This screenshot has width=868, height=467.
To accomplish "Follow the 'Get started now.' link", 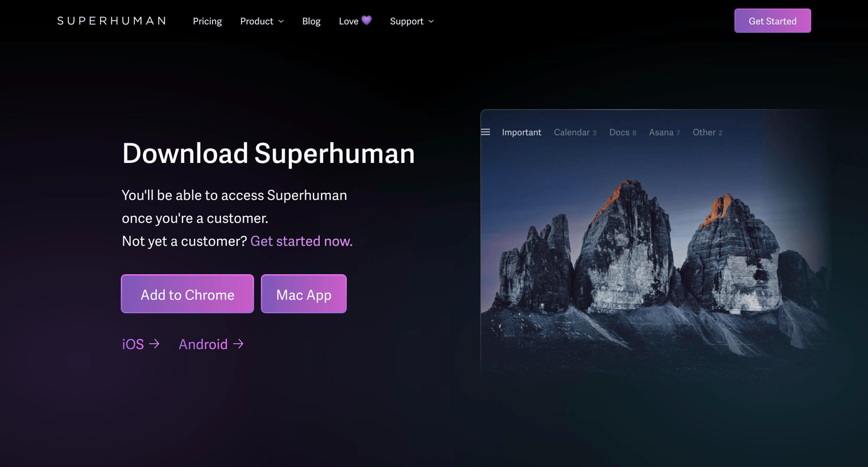I will 301,241.
